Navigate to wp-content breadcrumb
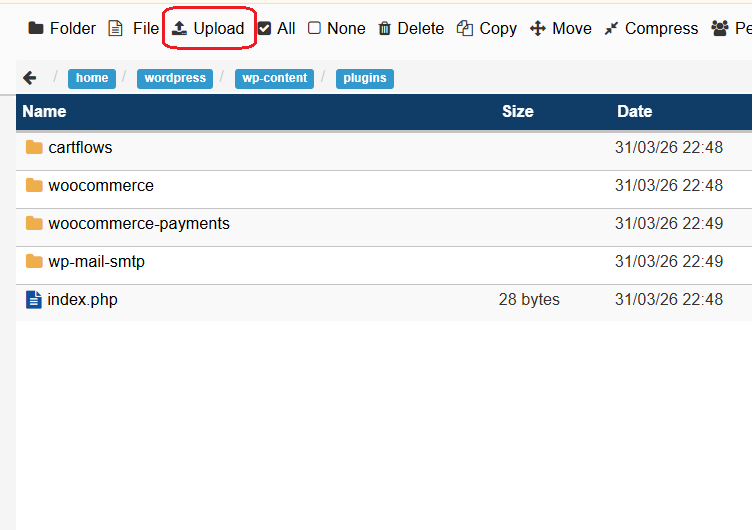The width and height of the screenshot is (753, 530). pyautogui.click(x=274, y=78)
